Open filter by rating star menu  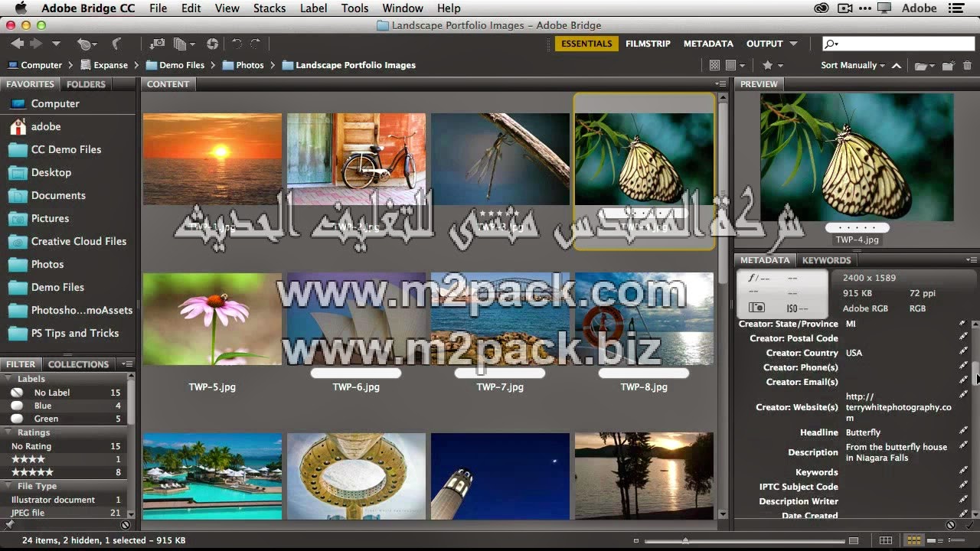tap(773, 66)
